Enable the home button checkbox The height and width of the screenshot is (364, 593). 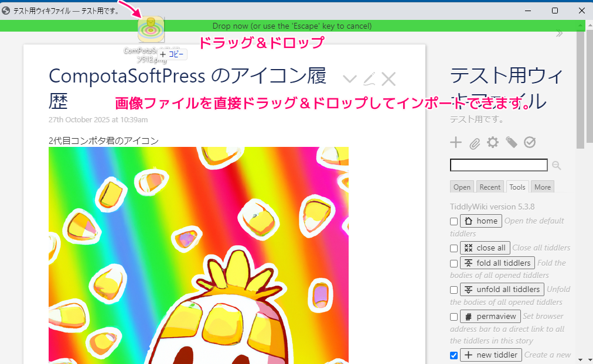[454, 221]
